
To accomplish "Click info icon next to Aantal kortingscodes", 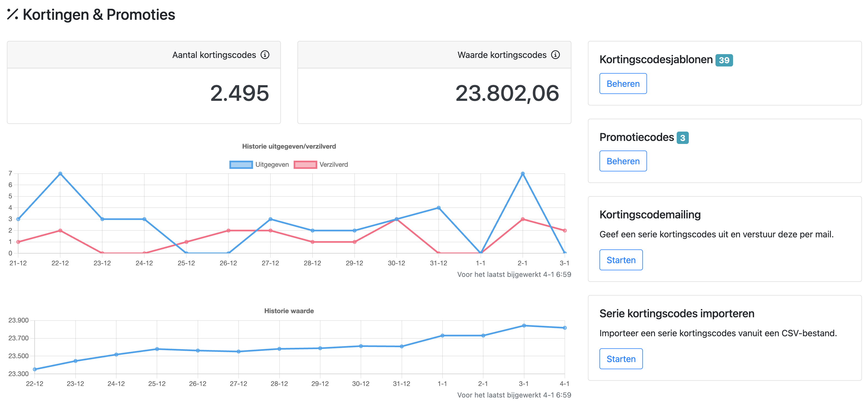I will coord(265,55).
